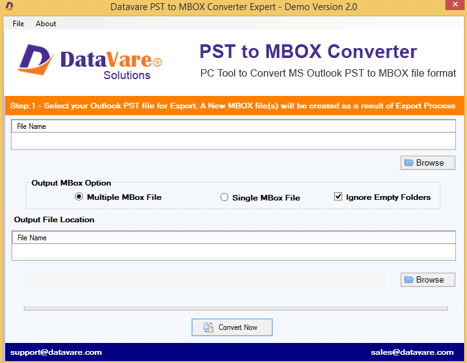
Task: Click the Convert Now button
Action: [x=232, y=327]
